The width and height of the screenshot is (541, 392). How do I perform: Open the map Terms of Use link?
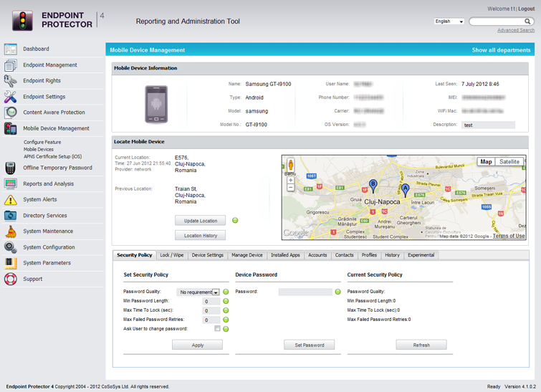click(509, 236)
